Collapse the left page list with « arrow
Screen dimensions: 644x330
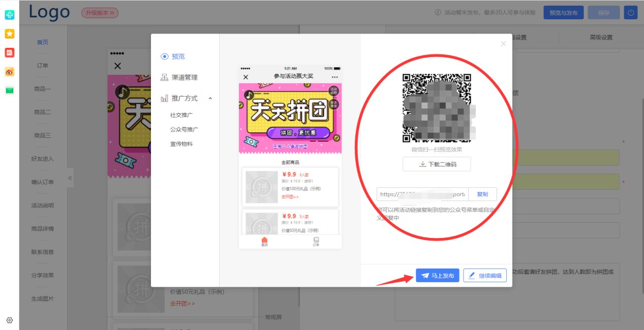tap(70, 178)
